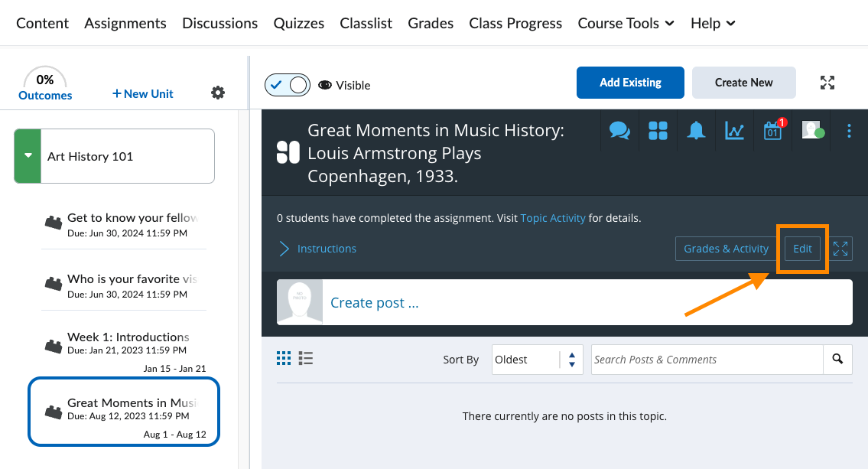Open the Sort By Oldest dropdown
This screenshot has width=868, height=469.
pyautogui.click(x=537, y=360)
